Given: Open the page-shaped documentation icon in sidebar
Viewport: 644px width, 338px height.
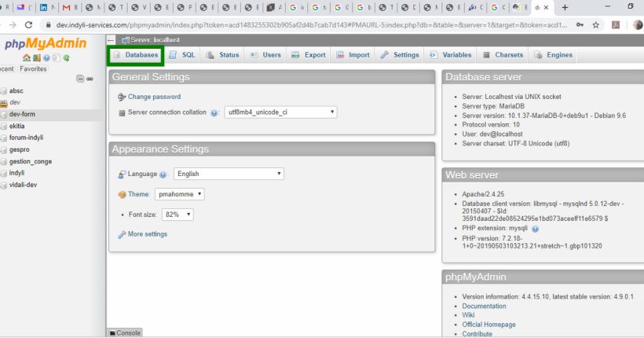Looking at the screenshot, I should pos(57,58).
